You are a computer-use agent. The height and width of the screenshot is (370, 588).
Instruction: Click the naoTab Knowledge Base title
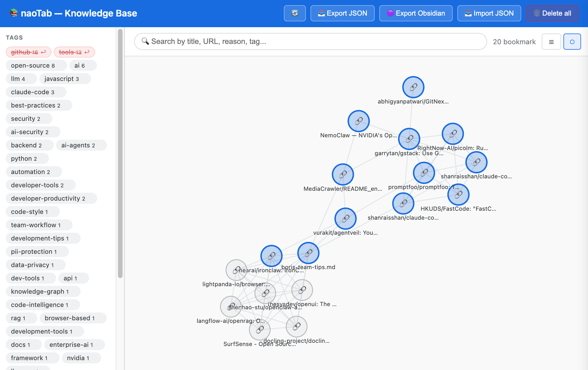pyautogui.click(x=73, y=13)
